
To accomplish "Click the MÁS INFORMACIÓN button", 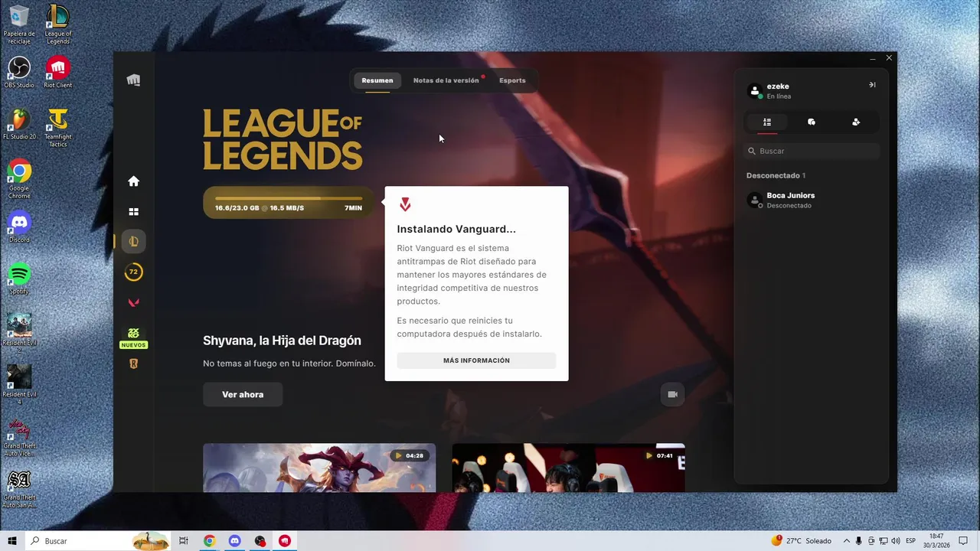I will pos(476,360).
